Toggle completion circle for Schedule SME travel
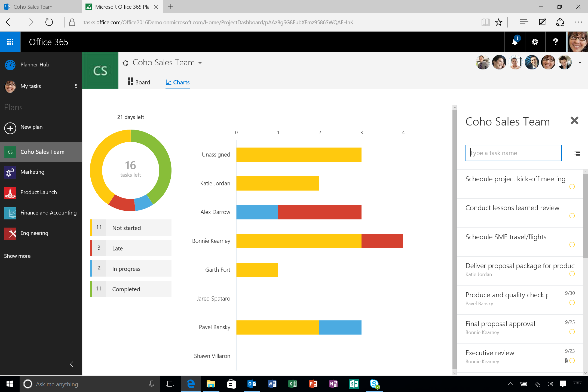Viewport: 588px width, 392px height. coord(573,244)
